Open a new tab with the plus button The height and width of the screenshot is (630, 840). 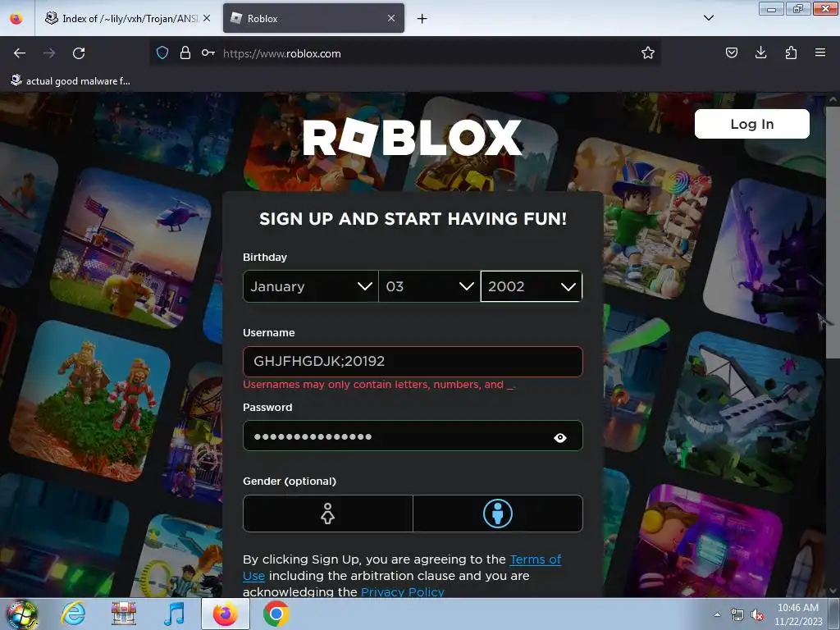pyautogui.click(x=422, y=19)
